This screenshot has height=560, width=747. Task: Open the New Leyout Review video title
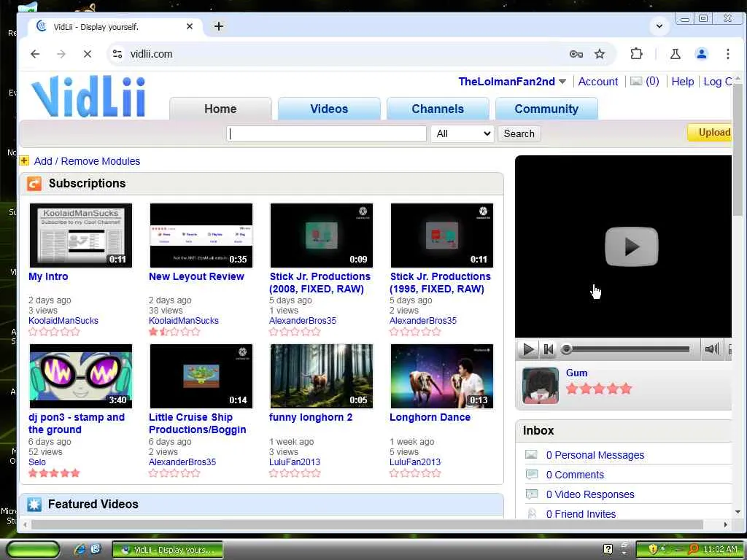tap(196, 276)
